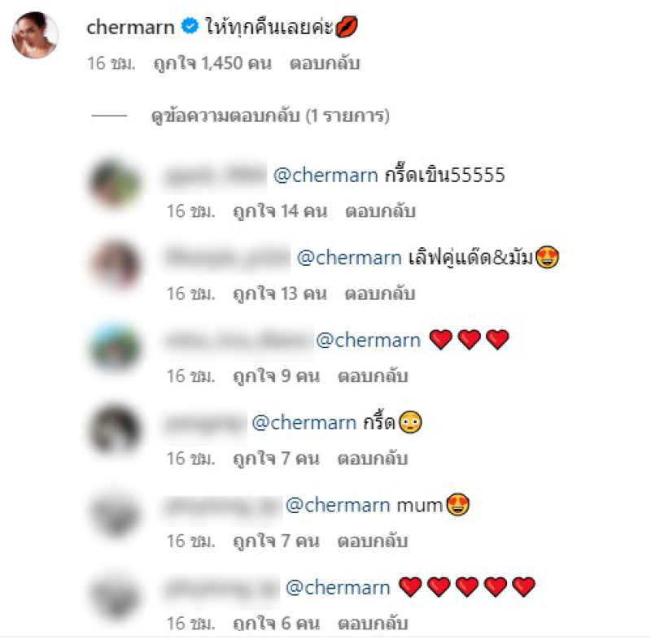Click the chermarn username at top
Image resolution: width=651 pixels, height=644 pixels.
coord(130,28)
